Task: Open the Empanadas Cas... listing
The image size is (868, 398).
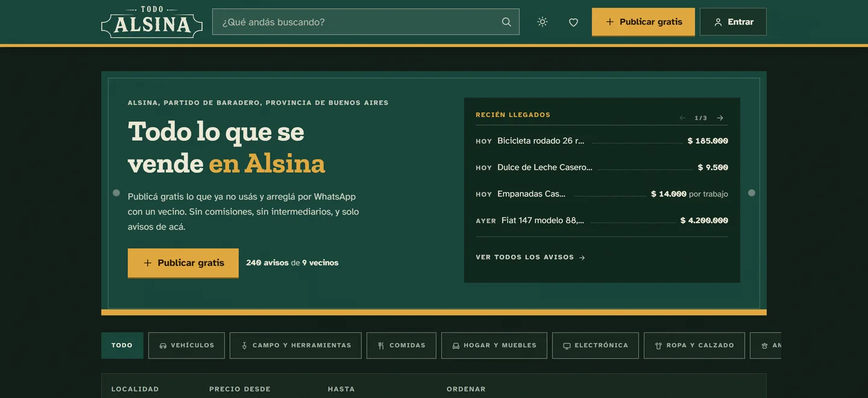Action: coord(602,194)
